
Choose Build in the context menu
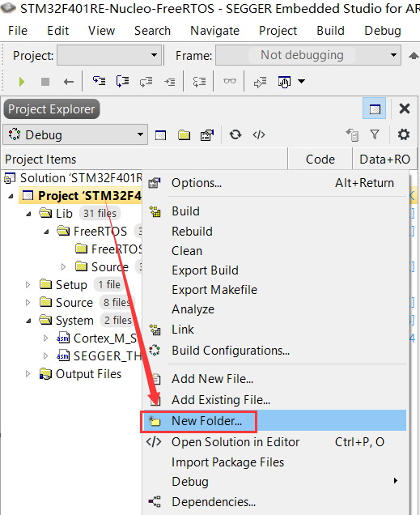click(275, 211)
